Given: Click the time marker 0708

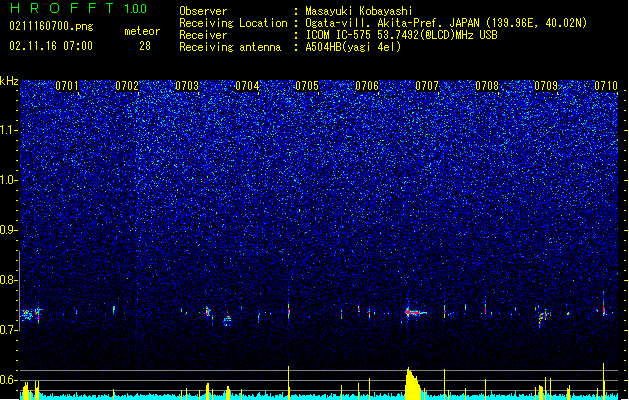Looking at the screenshot, I should tap(487, 86).
